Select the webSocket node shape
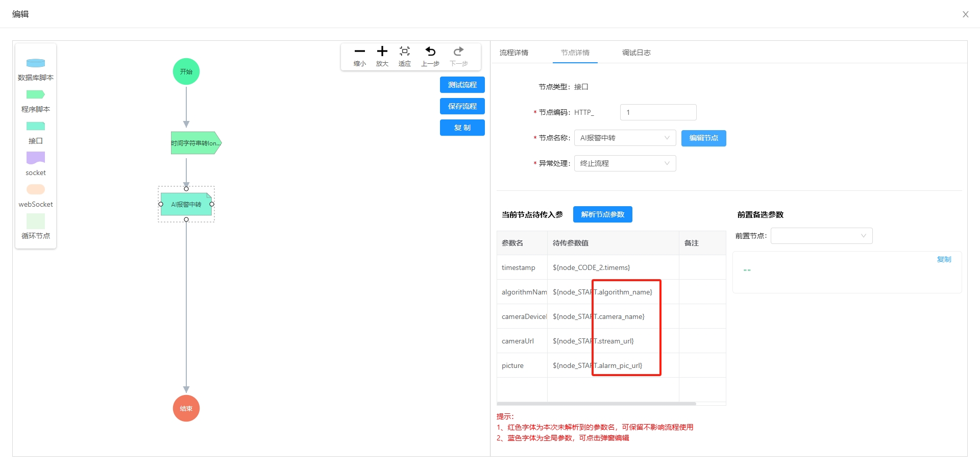980x469 pixels. (36, 190)
